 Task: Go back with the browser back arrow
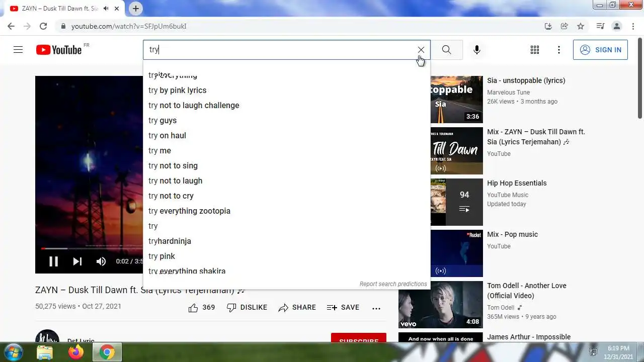(x=11, y=26)
